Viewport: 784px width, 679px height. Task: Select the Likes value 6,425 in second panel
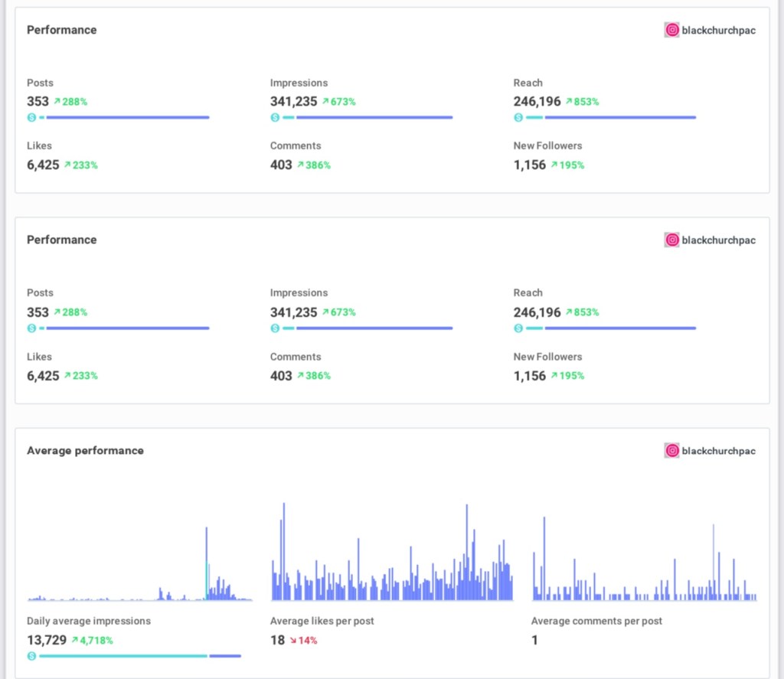click(x=43, y=376)
